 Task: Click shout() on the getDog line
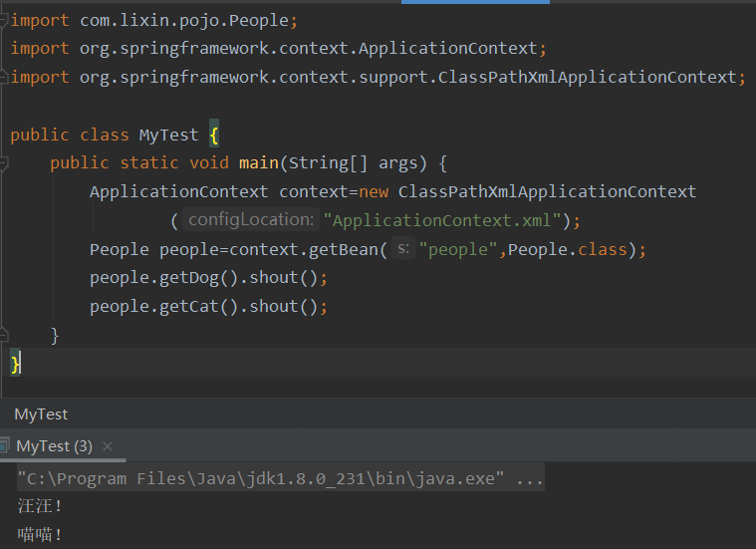click(284, 278)
